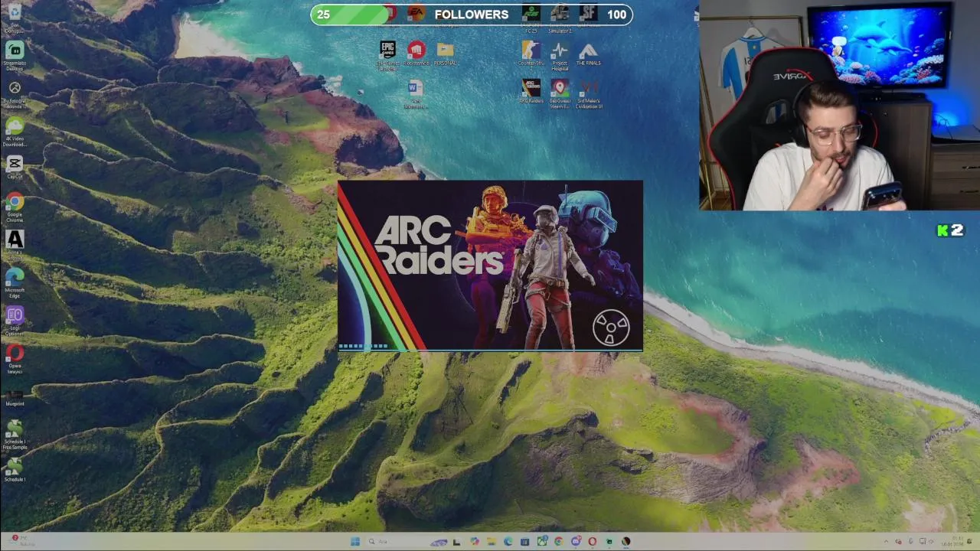Open the Streamlabs Desktop shortcut
The height and width of the screenshot is (551, 980).
(x=15, y=57)
